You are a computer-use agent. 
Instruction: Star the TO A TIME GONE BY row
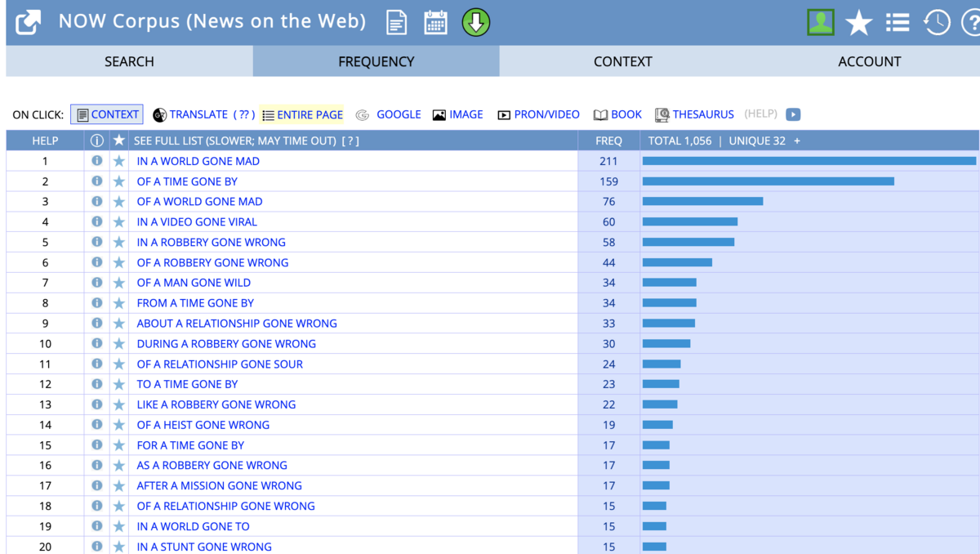coord(119,384)
